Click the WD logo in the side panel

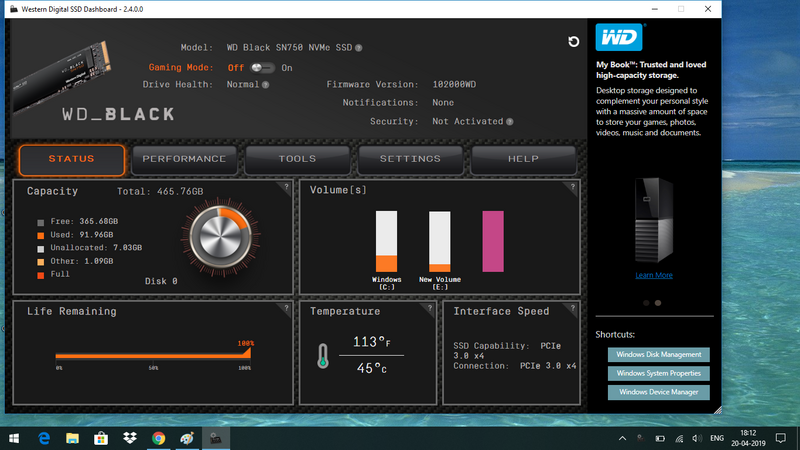619,37
